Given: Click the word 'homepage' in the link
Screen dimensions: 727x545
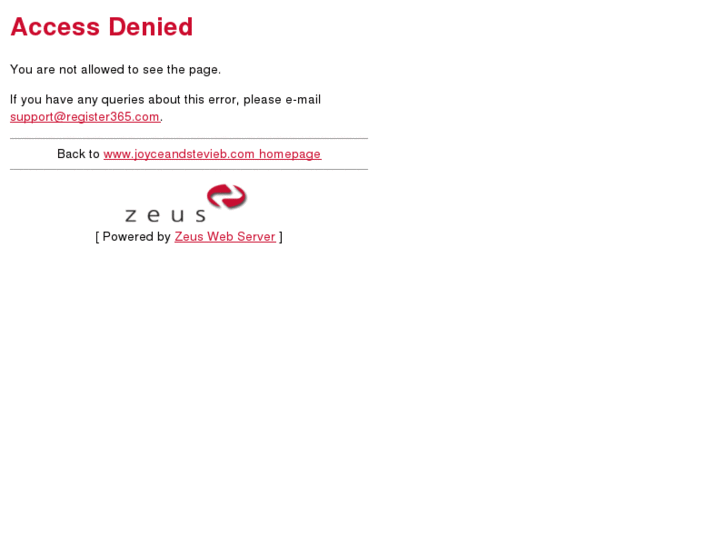Looking at the screenshot, I should tap(290, 154).
